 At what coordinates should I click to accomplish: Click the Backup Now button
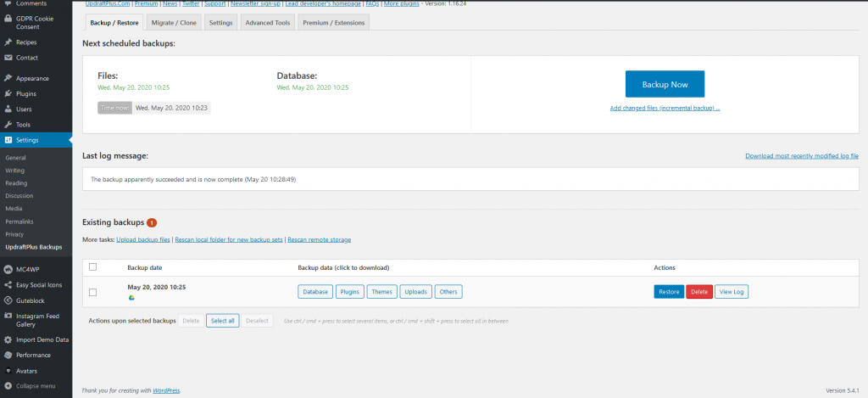[x=665, y=84]
